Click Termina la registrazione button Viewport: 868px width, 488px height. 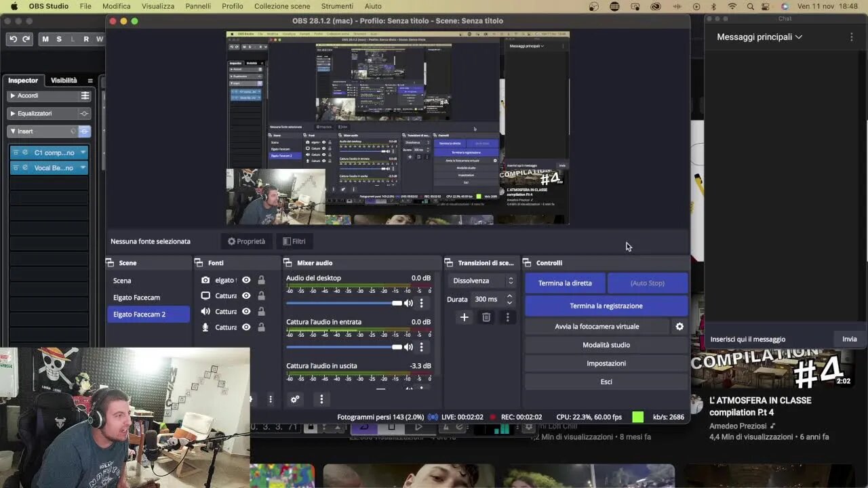point(606,306)
